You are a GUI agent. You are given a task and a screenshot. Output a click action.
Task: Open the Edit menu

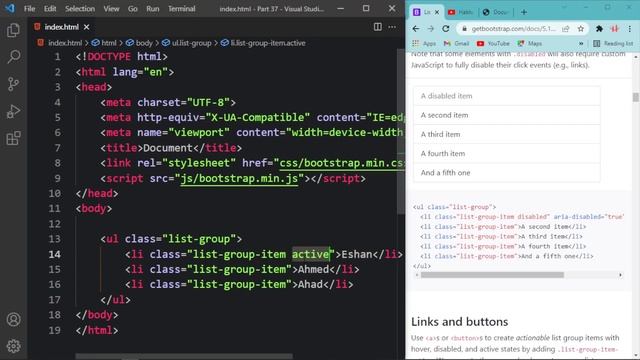[x=50, y=9]
